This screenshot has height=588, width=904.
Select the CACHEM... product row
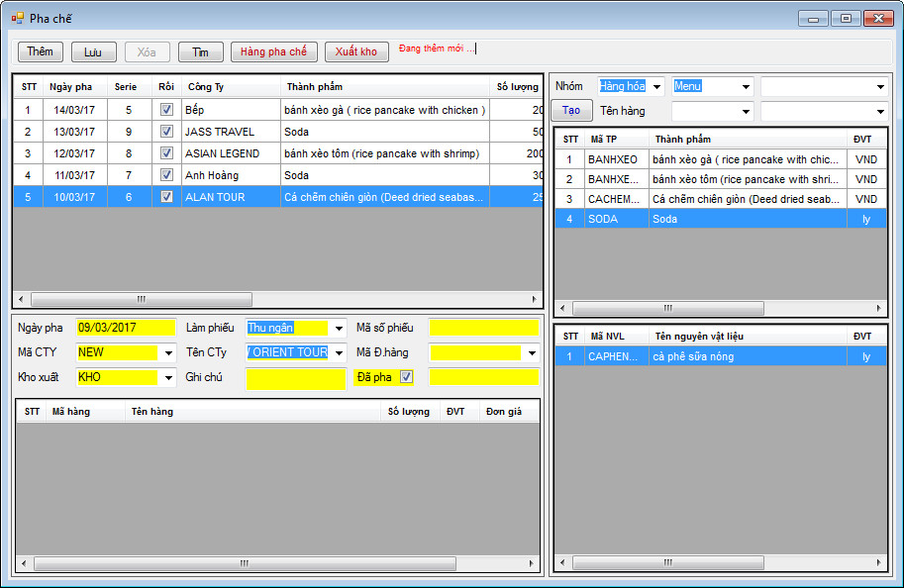click(721, 199)
